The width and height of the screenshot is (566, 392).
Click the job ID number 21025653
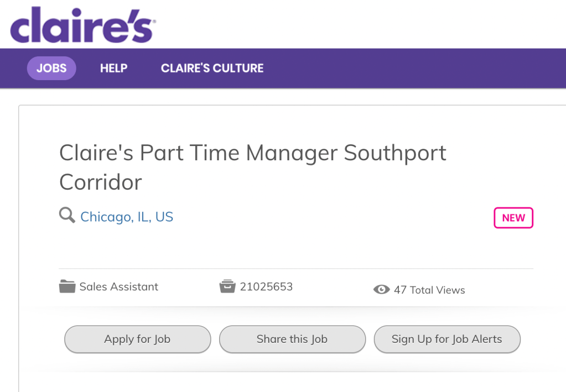(266, 286)
